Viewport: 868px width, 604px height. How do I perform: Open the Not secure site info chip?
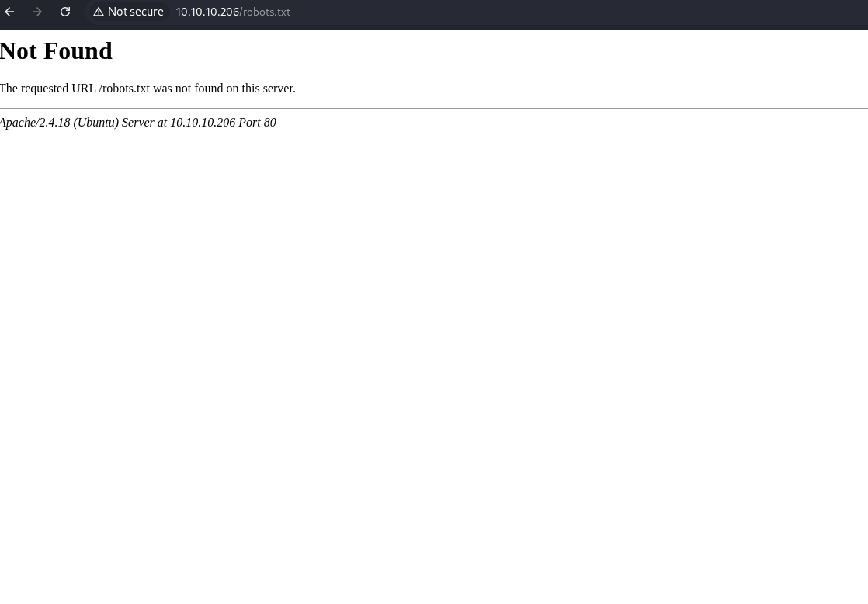click(128, 12)
